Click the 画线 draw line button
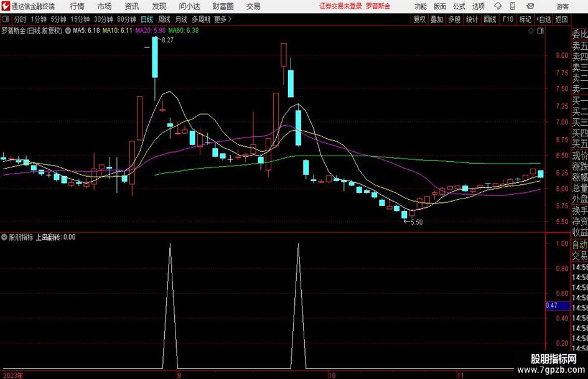 coord(490,19)
